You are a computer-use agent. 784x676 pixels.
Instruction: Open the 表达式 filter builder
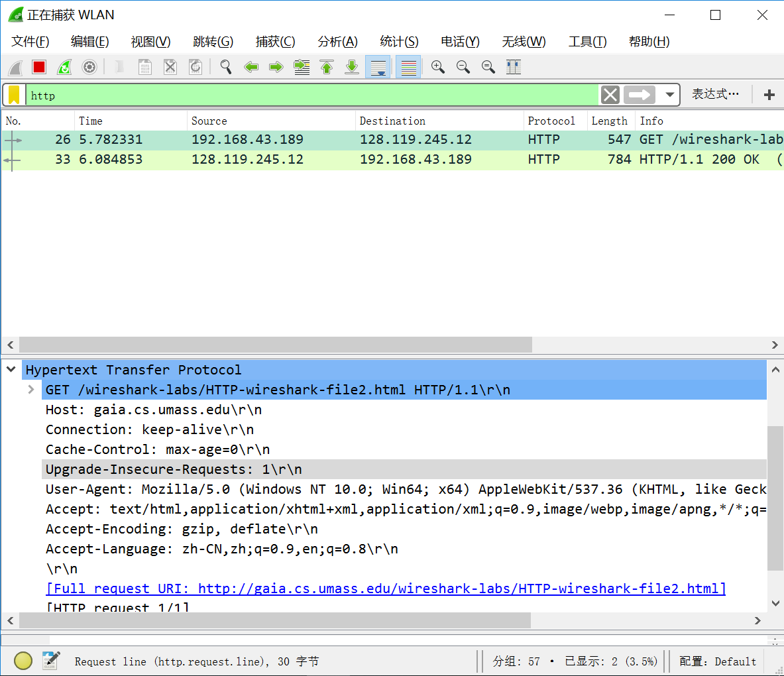pyautogui.click(x=714, y=95)
